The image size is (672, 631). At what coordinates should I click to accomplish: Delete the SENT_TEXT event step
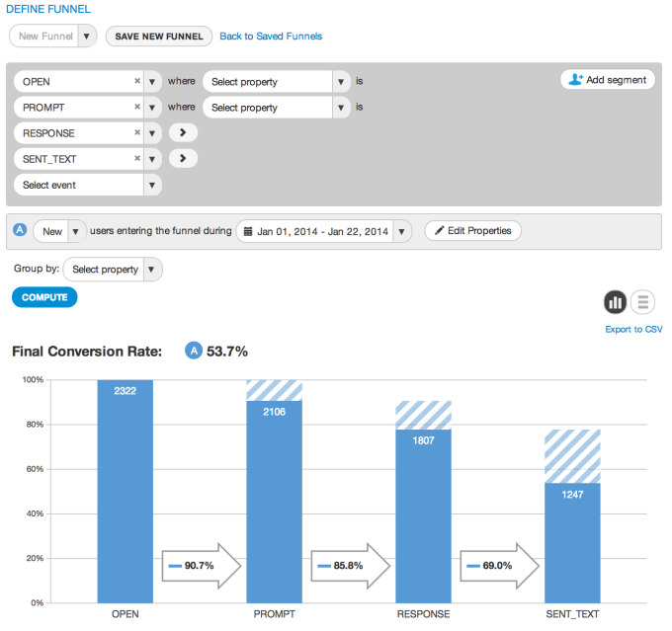[x=136, y=159]
